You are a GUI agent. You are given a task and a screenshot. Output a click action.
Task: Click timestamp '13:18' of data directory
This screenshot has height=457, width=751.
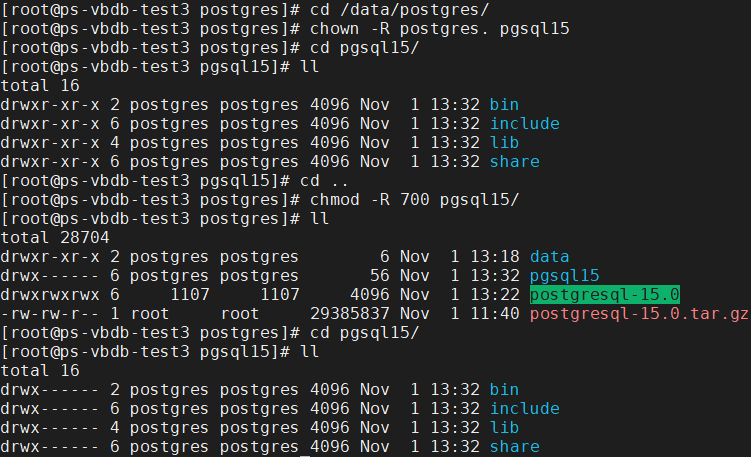pos(495,257)
